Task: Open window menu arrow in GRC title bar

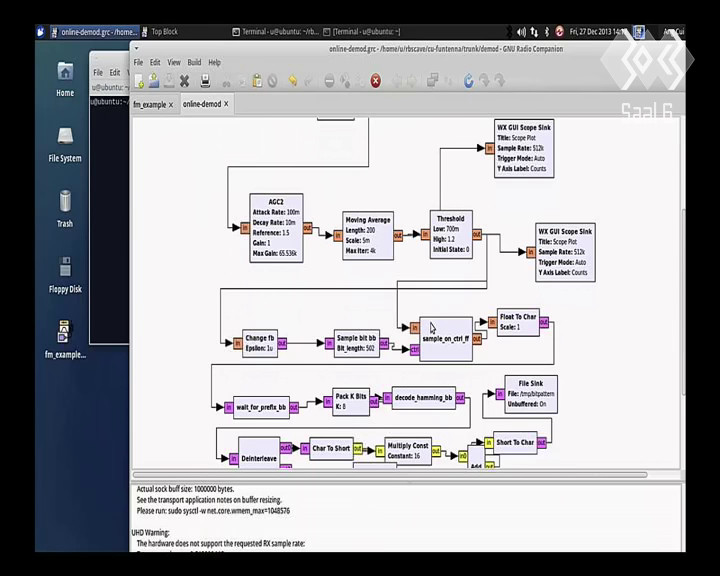Action: click(136, 48)
